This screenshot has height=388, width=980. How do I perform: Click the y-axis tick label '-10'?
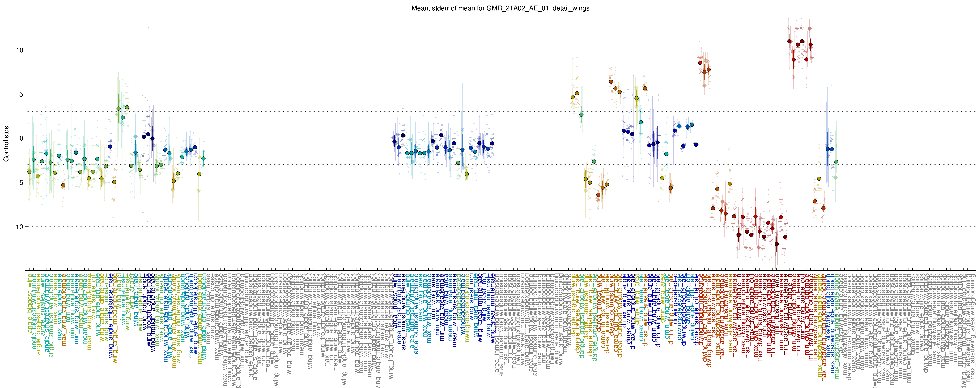[19, 227]
